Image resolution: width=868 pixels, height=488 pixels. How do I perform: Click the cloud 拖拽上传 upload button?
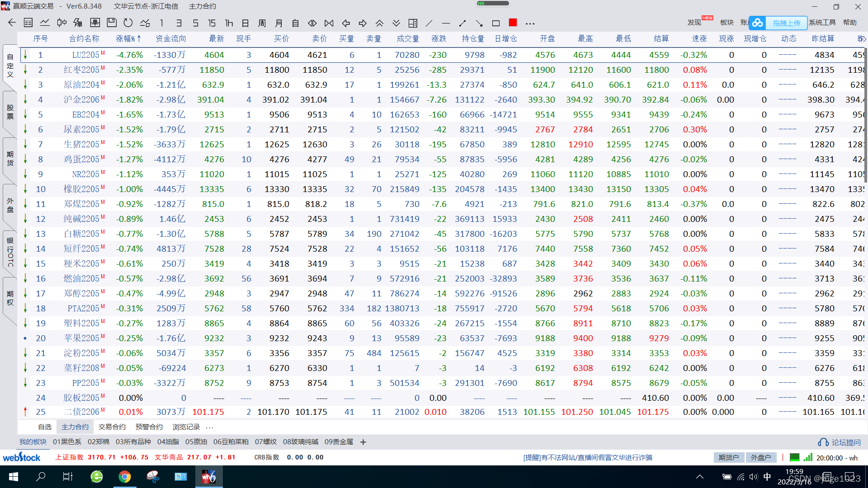(778, 23)
